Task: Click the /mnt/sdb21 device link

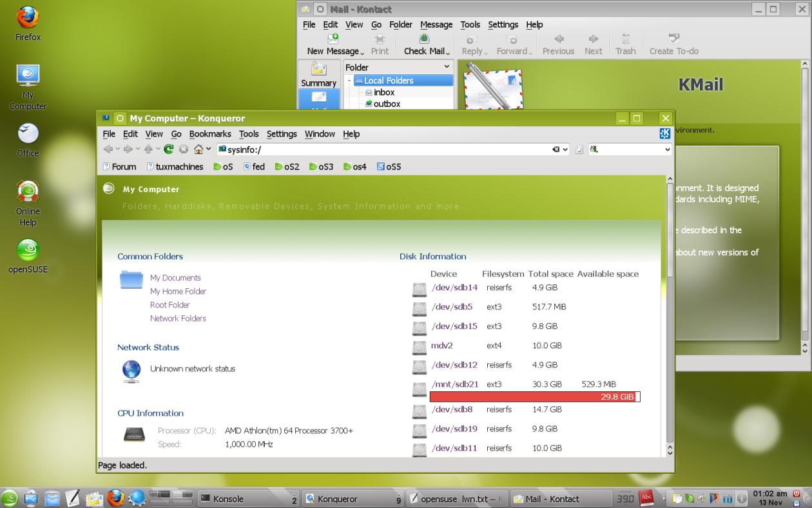Action: click(455, 384)
